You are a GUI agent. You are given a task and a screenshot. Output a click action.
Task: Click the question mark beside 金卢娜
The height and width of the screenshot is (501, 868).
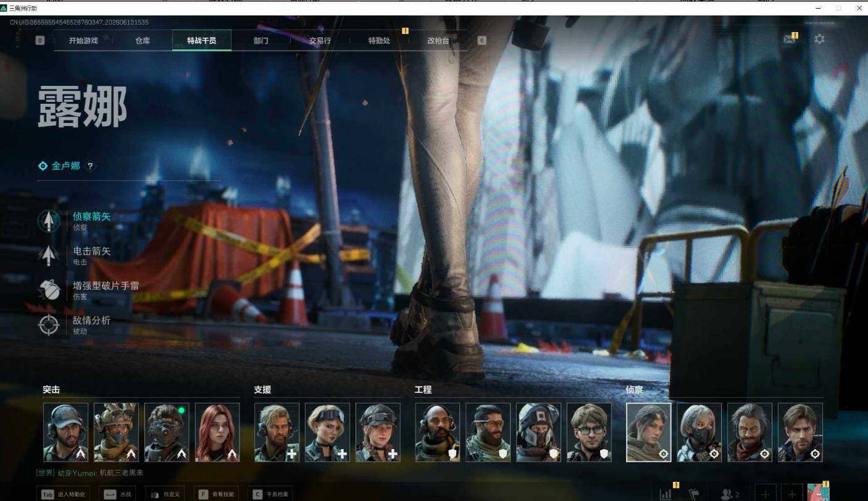(x=90, y=166)
